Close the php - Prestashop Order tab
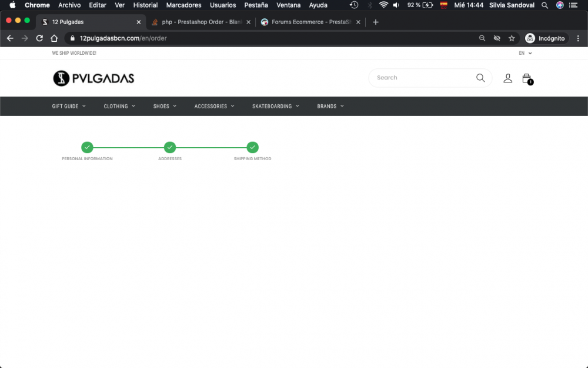The image size is (588, 368). click(248, 22)
